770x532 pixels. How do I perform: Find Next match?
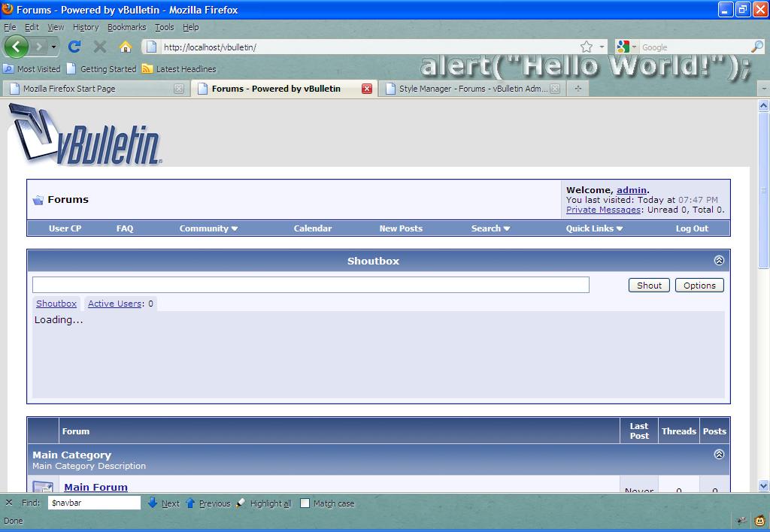(163, 503)
